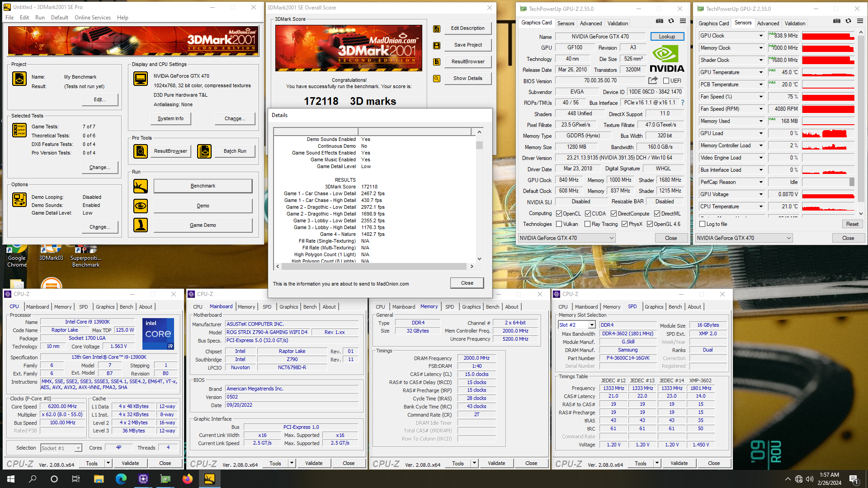
Task: Switch to Advanced tab in GPU-Z Graphics Card window
Action: (591, 23)
